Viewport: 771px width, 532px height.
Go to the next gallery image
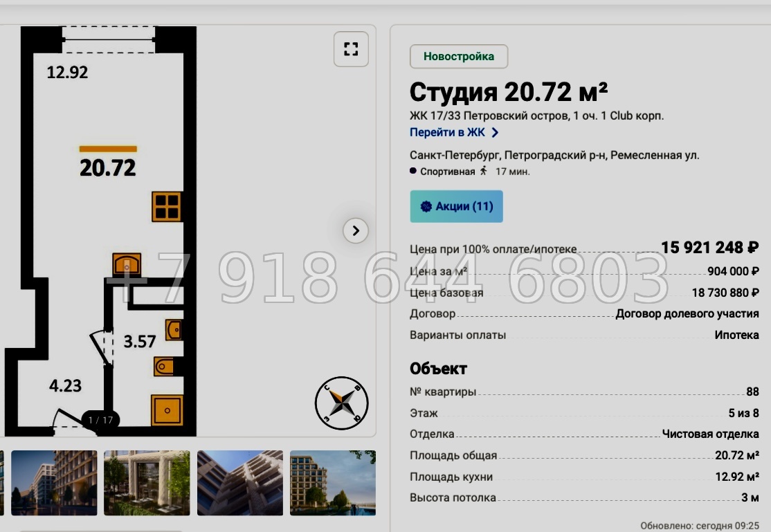pyautogui.click(x=356, y=230)
